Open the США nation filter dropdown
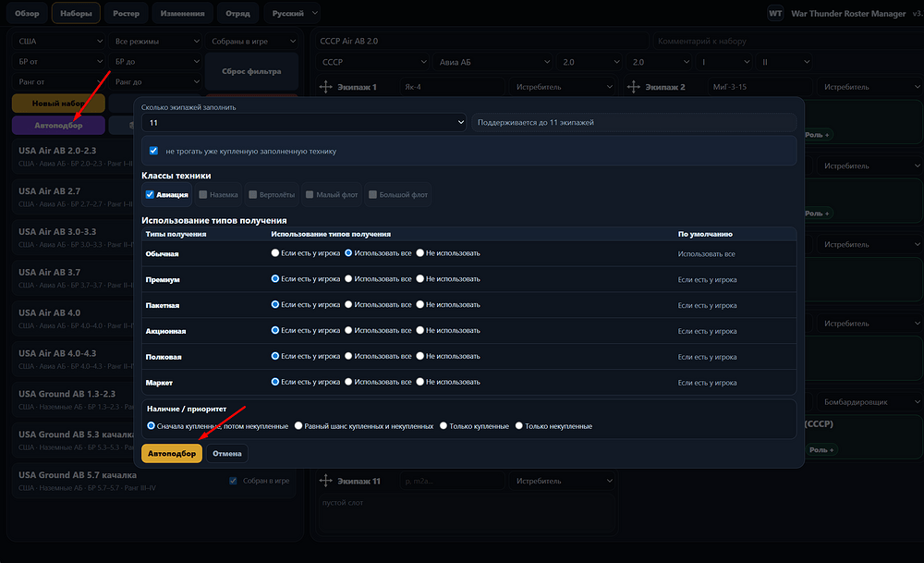The height and width of the screenshot is (563, 924). pos(59,42)
